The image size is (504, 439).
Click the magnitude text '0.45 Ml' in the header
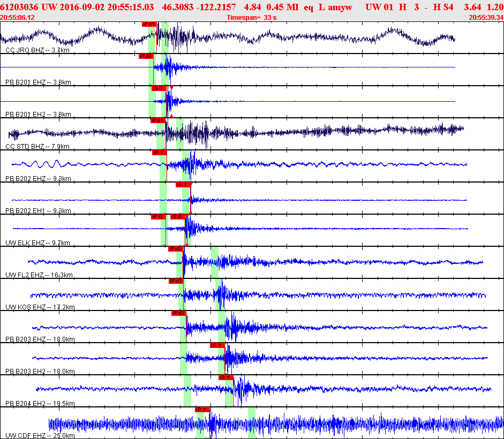(282, 7)
